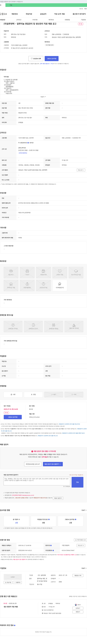Image resolution: width=87 pixels, height=644 pixels.
Task: Jump to the 기업정보 section tab
Action: 83,20
